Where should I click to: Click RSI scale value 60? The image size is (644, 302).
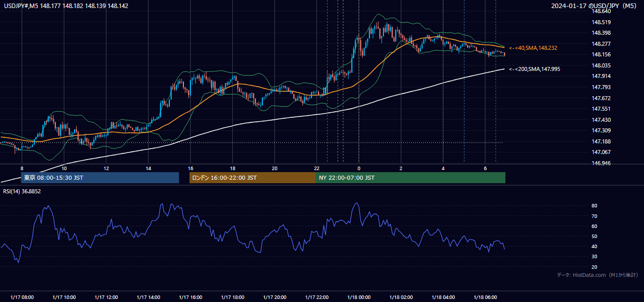pos(594,226)
